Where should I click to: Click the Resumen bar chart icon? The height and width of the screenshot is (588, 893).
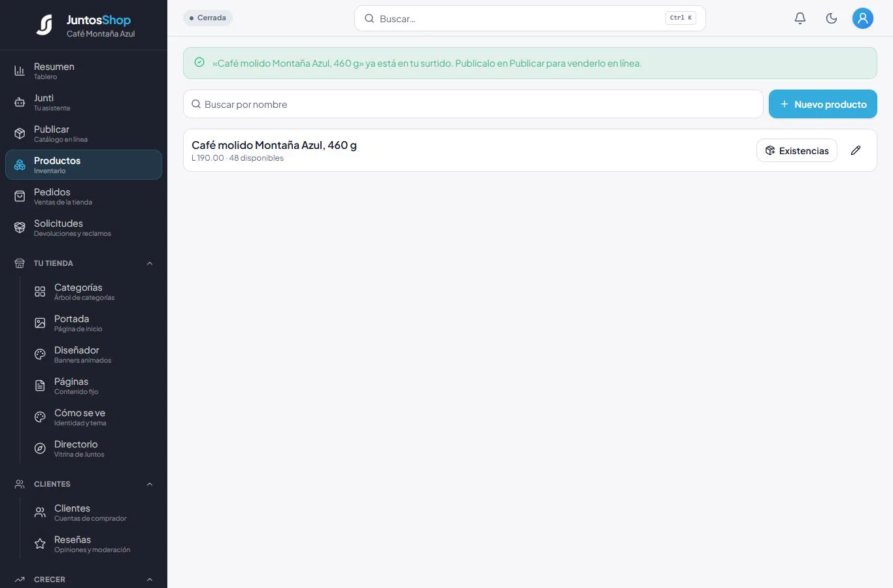tap(20, 71)
